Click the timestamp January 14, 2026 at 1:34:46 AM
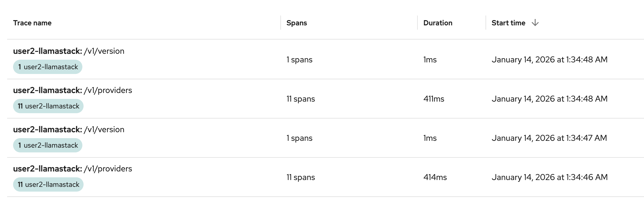This screenshot has width=644, height=202. click(x=549, y=177)
